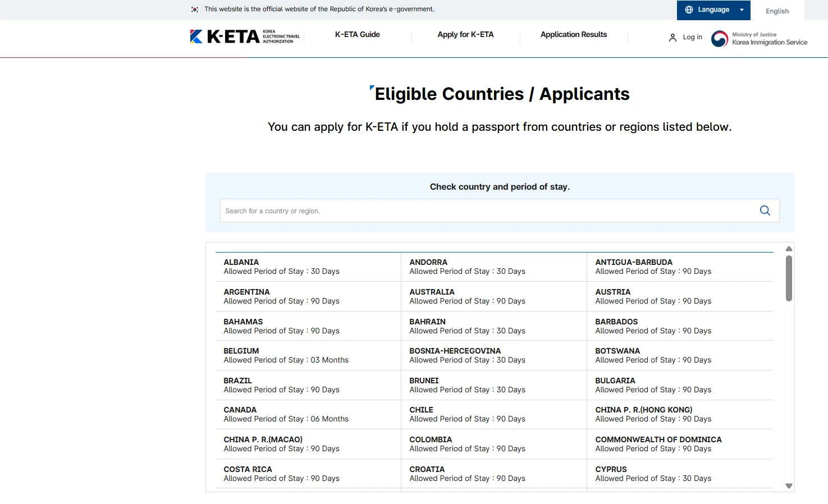Select COLOMBIA in the country list
The image size is (828, 504).
[494, 444]
